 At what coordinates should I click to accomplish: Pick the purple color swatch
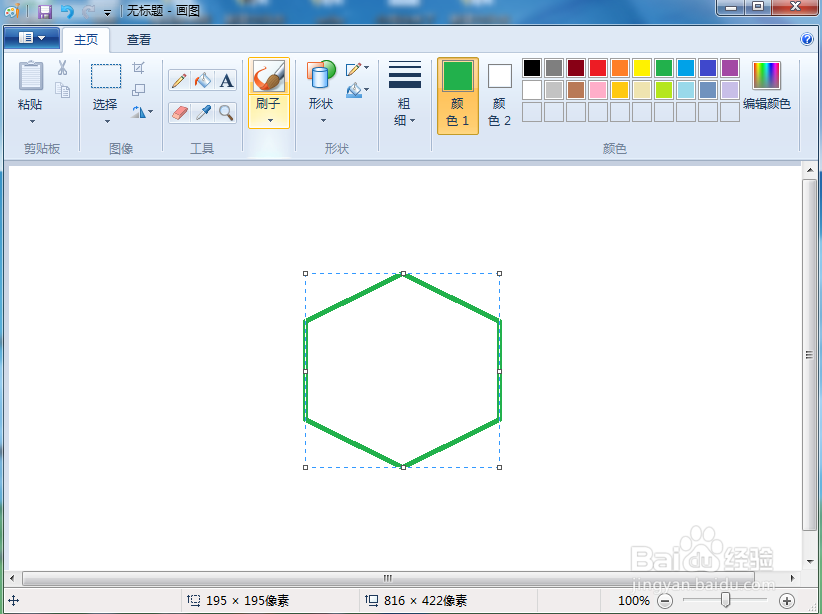[x=730, y=68]
